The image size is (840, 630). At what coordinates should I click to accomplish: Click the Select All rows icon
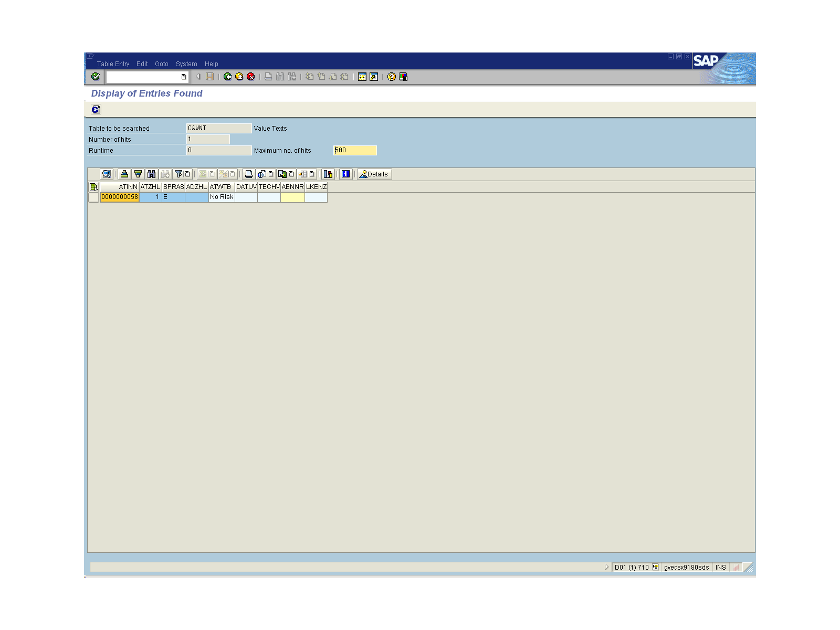coord(93,187)
